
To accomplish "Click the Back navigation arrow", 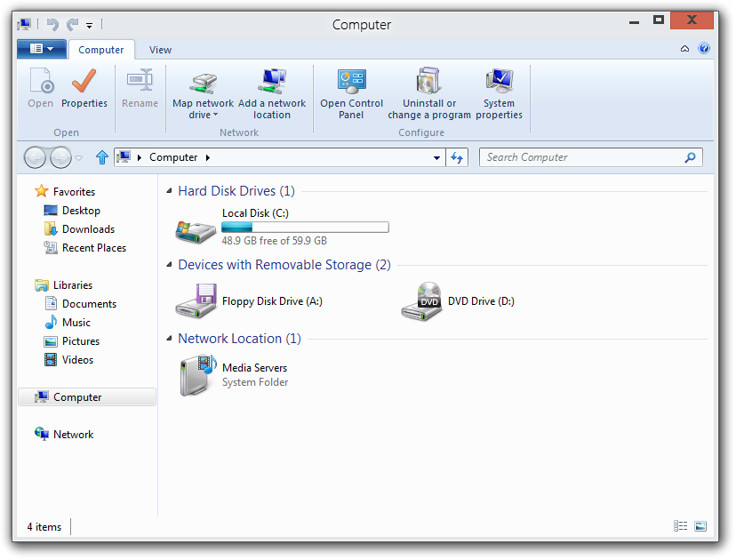I will 36,157.
